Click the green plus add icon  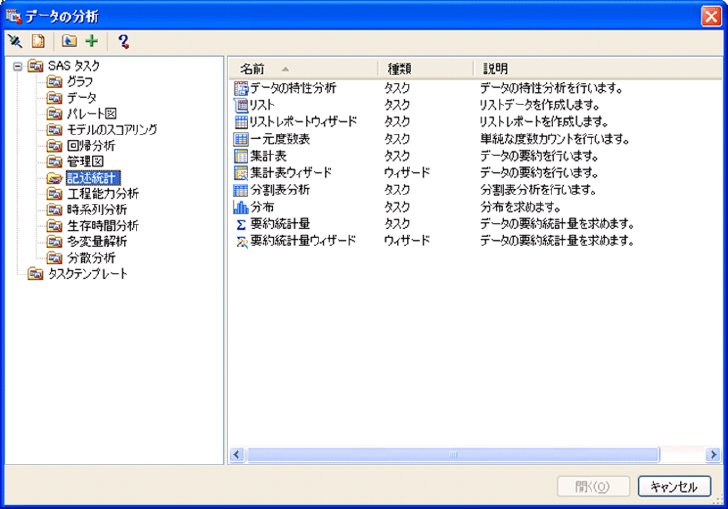(x=92, y=41)
